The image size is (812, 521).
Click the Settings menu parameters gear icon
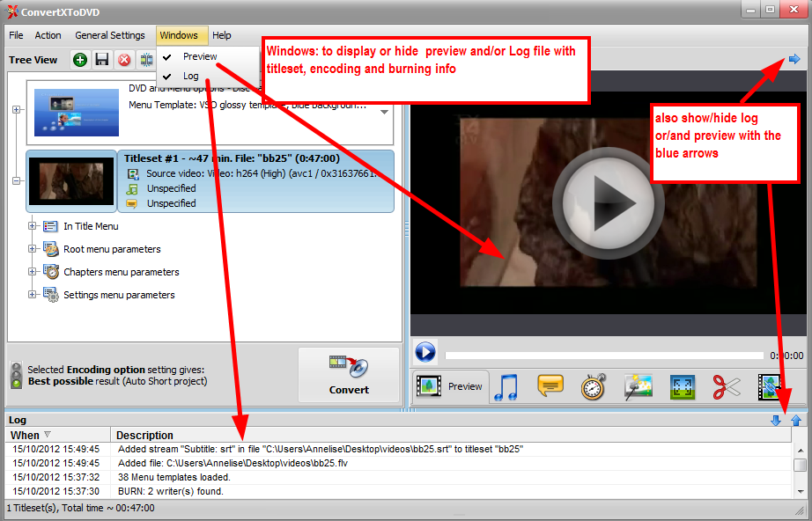click(51, 295)
